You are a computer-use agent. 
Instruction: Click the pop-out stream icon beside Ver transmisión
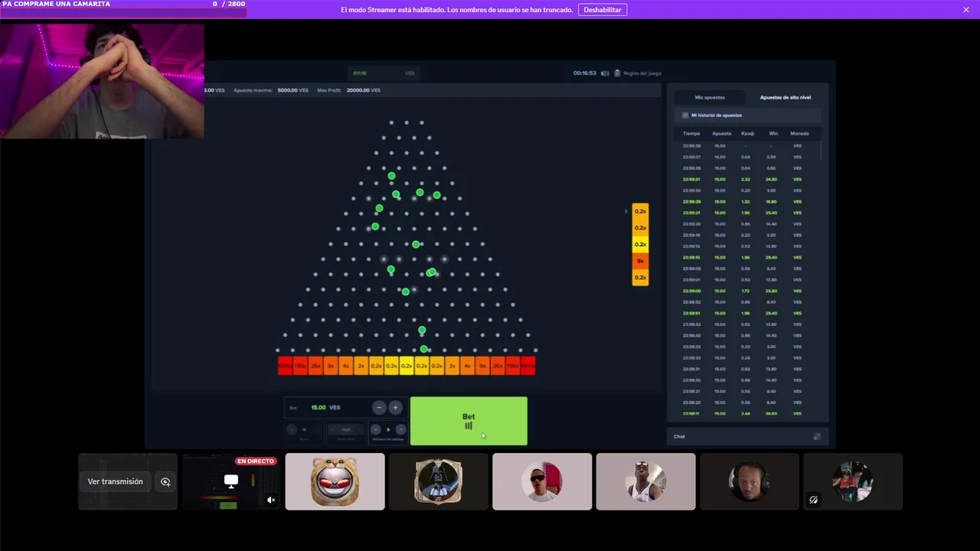[x=165, y=481]
